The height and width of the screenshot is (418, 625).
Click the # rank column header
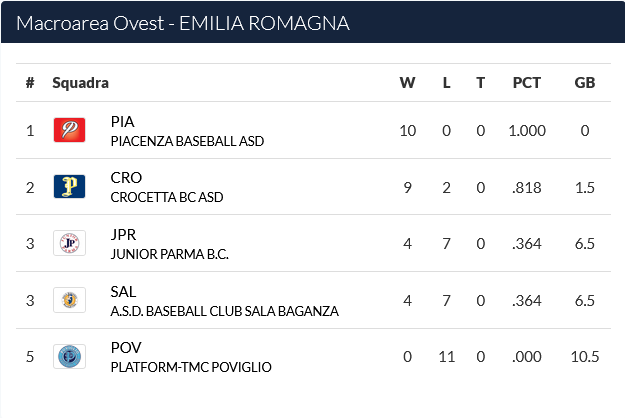click(30, 83)
